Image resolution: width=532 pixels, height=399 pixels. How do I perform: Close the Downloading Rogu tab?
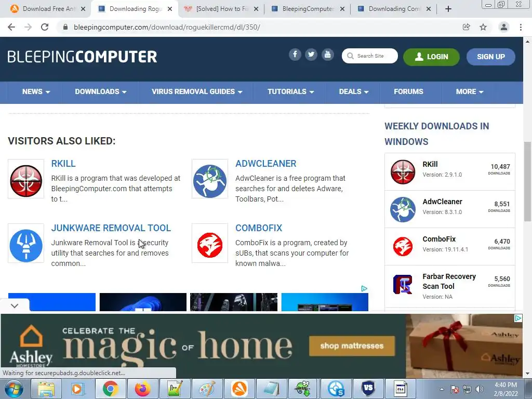(170, 9)
